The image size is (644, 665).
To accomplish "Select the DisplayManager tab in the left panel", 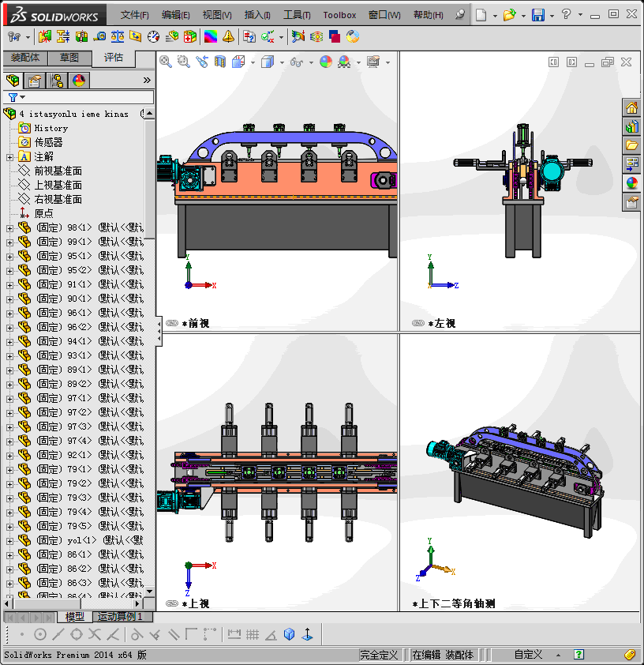I will point(78,81).
